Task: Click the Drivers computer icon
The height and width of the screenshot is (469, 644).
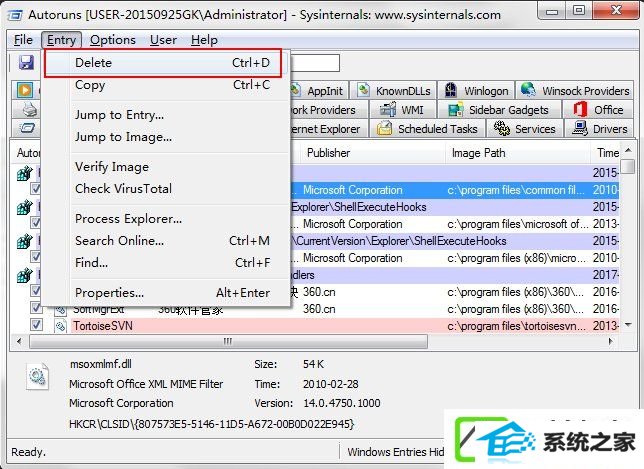Action: tap(580, 128)
